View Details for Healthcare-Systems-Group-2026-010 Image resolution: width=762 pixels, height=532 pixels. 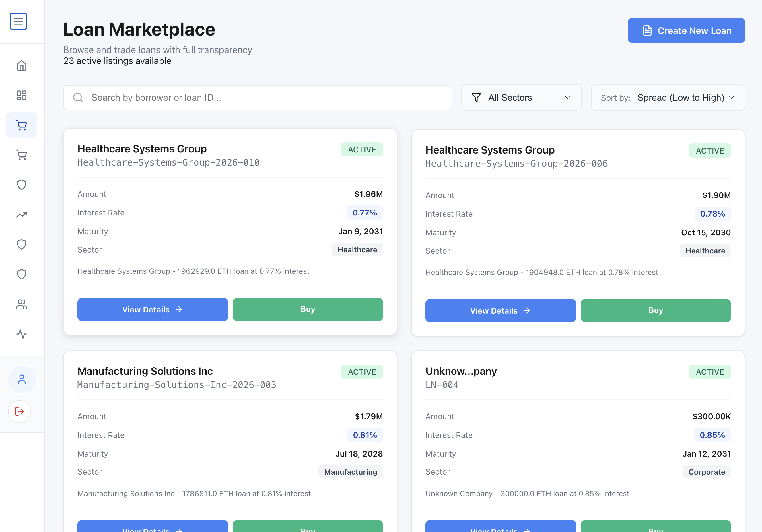[x=152, y=309]
